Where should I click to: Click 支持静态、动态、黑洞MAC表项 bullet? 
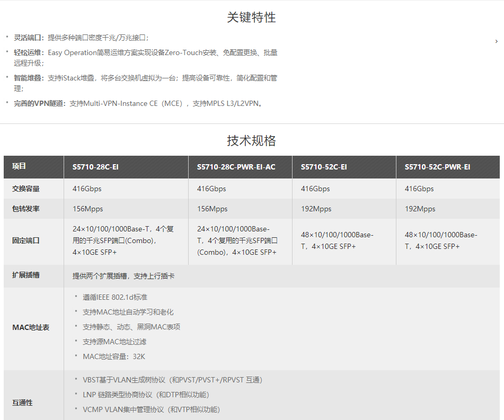[131, 327]
